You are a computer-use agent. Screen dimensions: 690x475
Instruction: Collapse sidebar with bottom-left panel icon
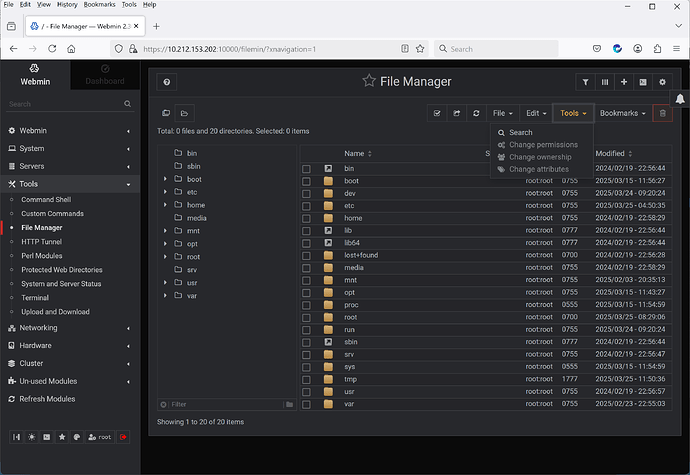[x=16, y=437]
